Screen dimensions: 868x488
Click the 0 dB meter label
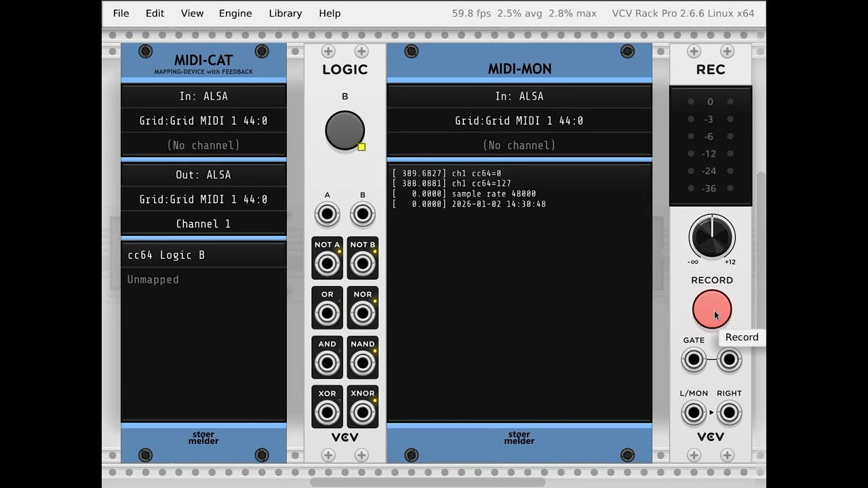(710, 102)
